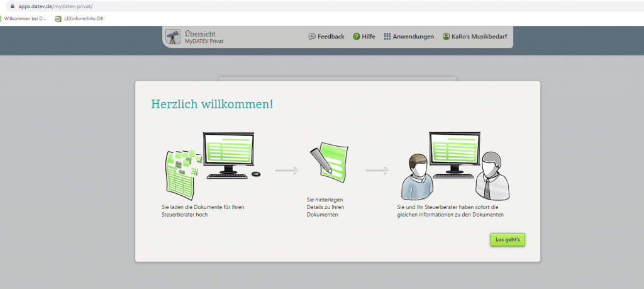Click the LEXinform bookmark favicon
Screen dimensions: 644x289
point(58,19)
